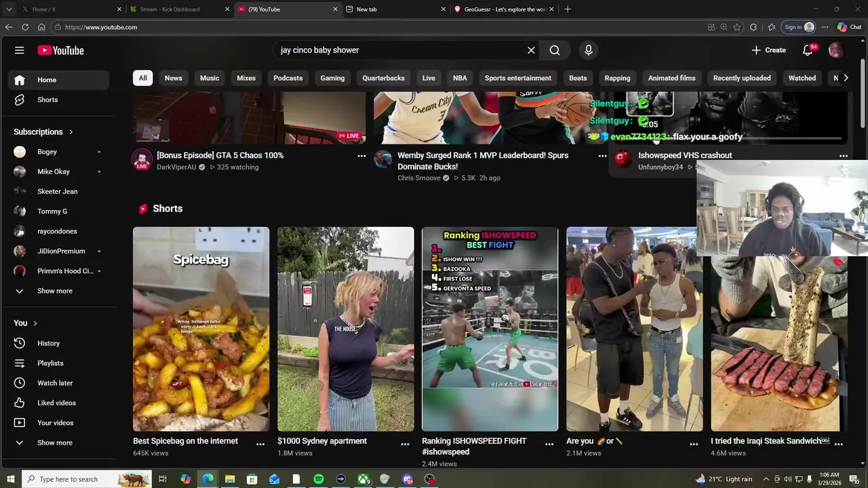The width and height of the screenshot is (868, 488).
Task: Select the Podcasts filter chip
Action: pos(288,78)
